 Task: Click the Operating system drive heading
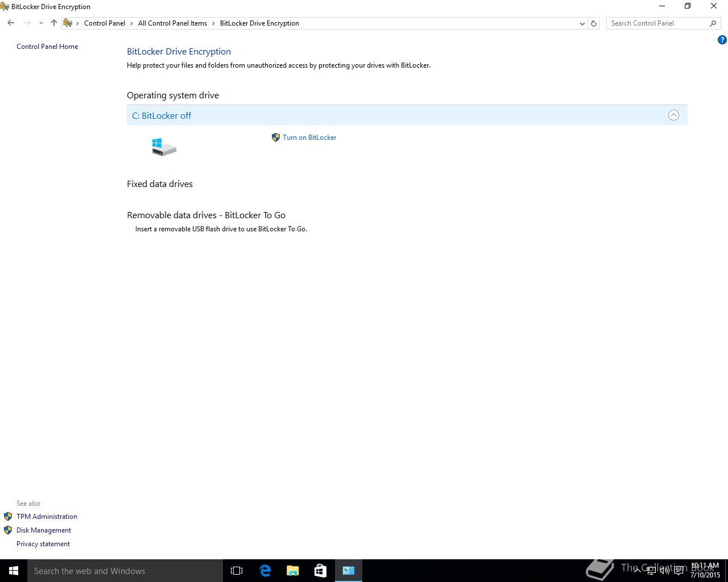coord(173,95)
